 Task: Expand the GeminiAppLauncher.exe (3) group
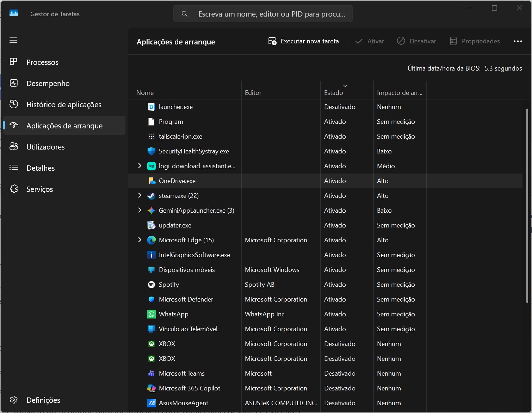point(140,210)
